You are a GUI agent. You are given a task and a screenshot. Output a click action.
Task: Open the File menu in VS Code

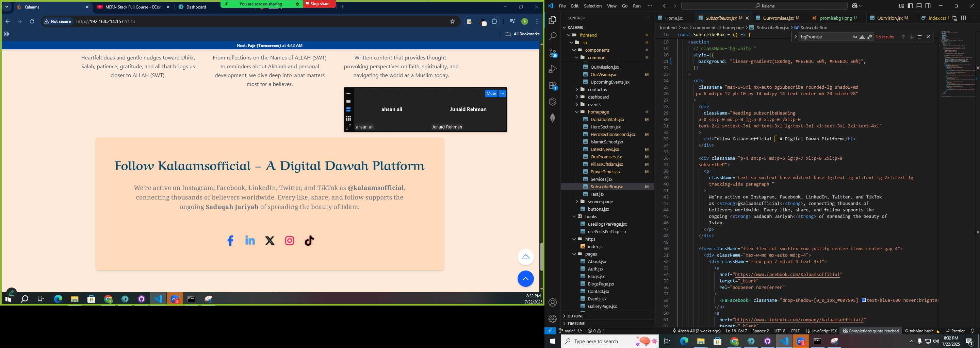pos(562,6)
